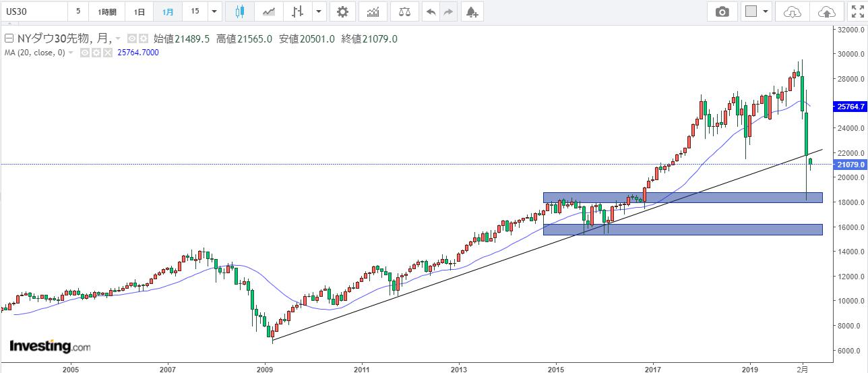Open the chart style dropdown arrow after the bars icon

[x=318, y=11]
